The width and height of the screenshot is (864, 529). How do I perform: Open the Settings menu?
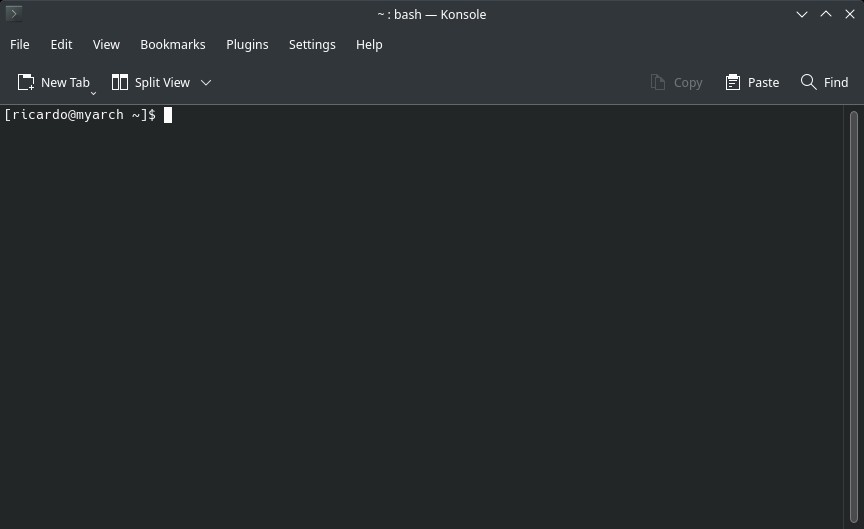click(x=312, y=45)
